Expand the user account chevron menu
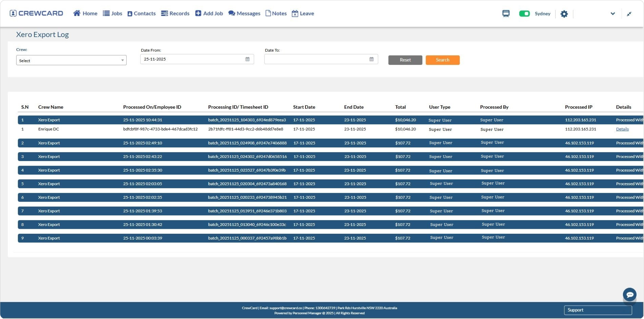 tap(613, 14)
